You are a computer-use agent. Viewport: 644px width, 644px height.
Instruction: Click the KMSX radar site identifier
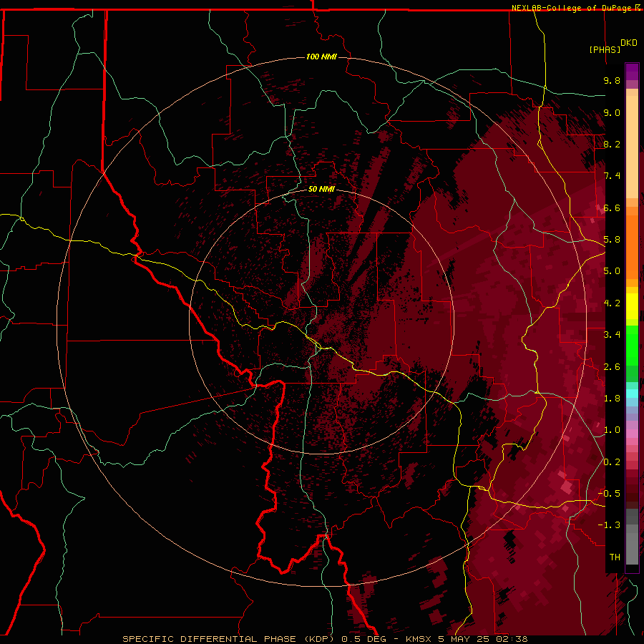click(418, 639)
